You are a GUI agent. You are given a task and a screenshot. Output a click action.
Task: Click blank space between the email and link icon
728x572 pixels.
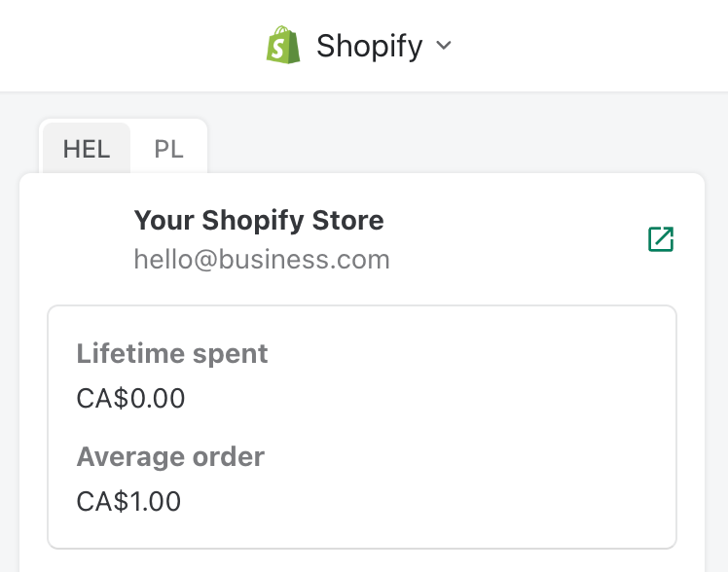(516, 260)
